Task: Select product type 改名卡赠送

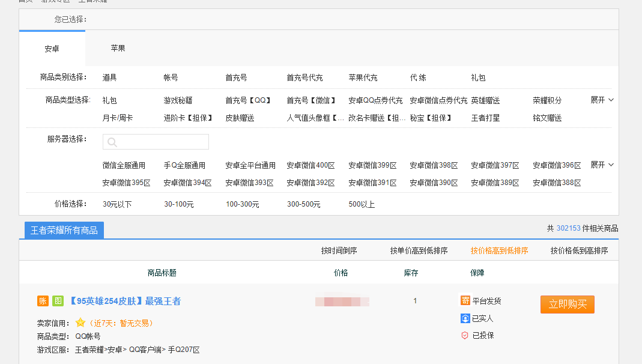Action: point(377,118)
